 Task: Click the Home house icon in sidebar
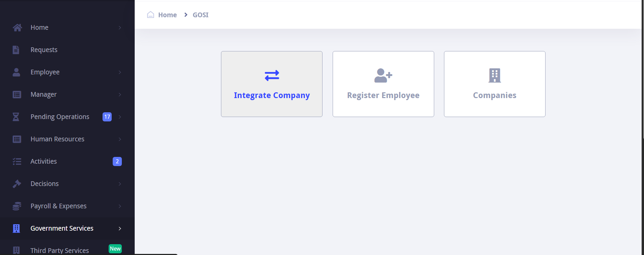point(17,27)
